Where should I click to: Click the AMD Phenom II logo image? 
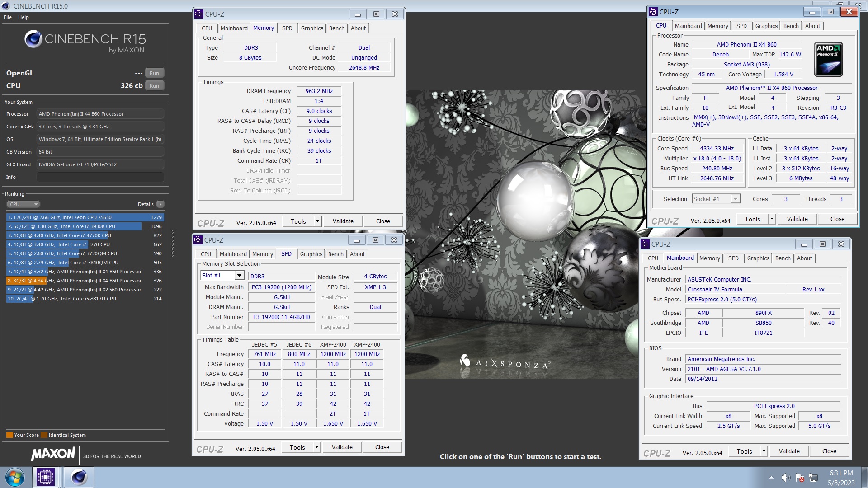tap(828, 59)
